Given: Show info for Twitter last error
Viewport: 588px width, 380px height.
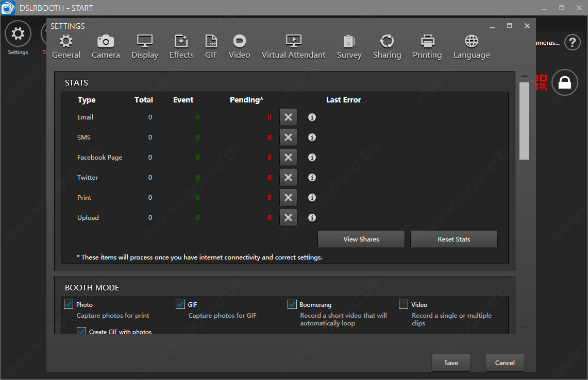Looking at the screenshot, I should 312,177.
